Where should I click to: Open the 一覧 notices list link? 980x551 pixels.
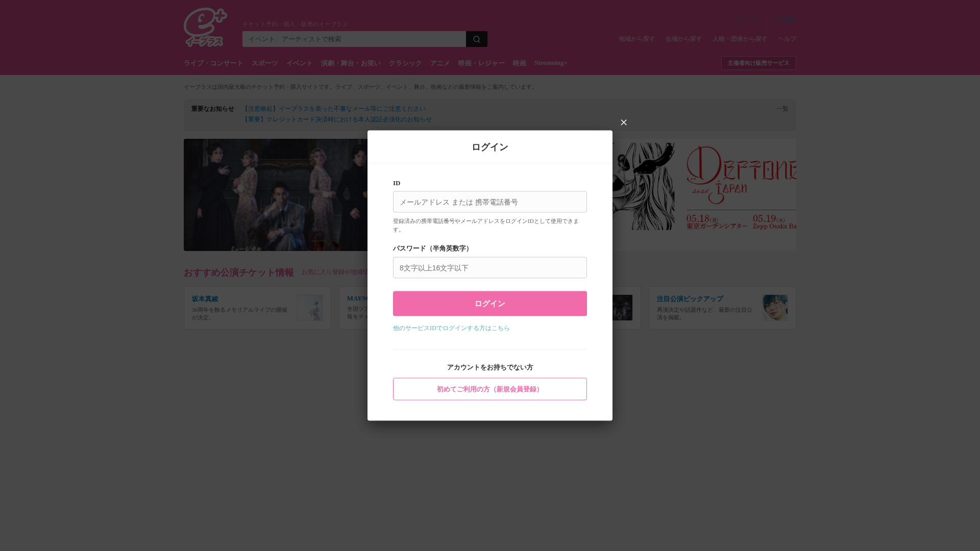(782, 109)
